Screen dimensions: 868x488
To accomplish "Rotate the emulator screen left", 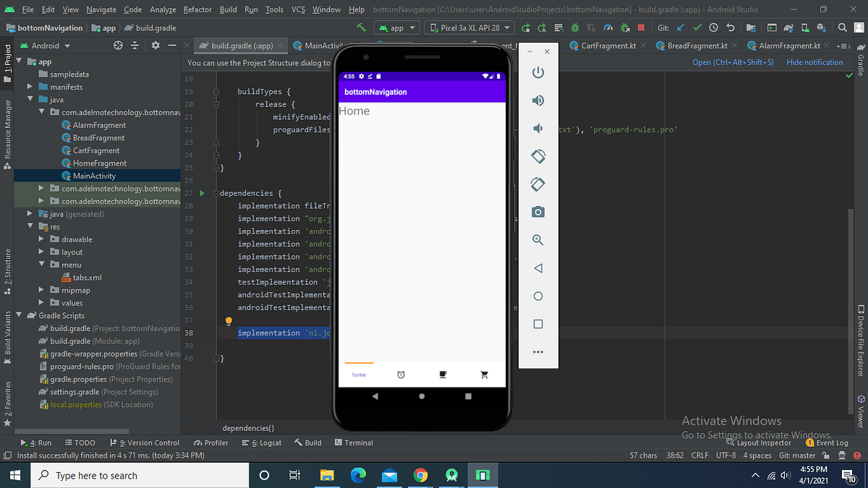I will [537, 156].
